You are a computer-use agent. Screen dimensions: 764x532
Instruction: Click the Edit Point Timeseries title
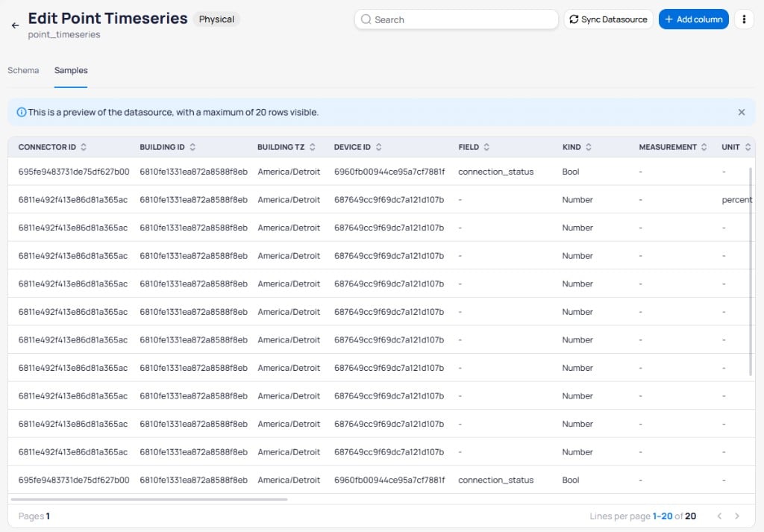coord(107,19)
